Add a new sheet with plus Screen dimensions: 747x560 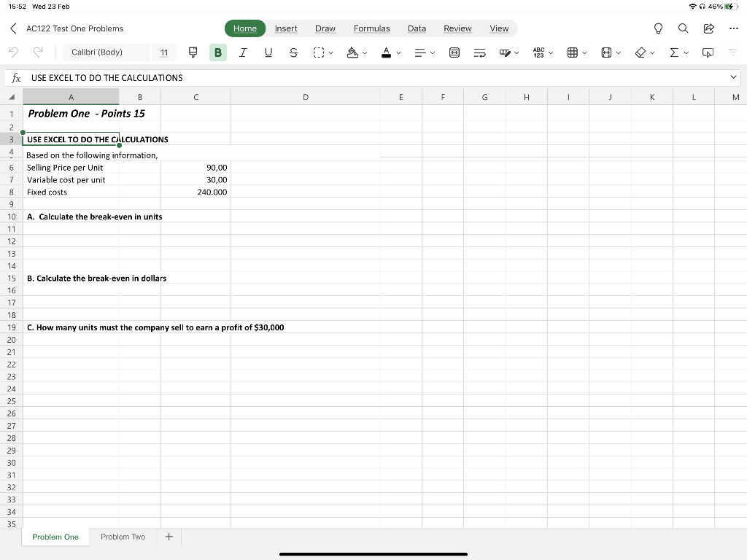coord(169,537)
